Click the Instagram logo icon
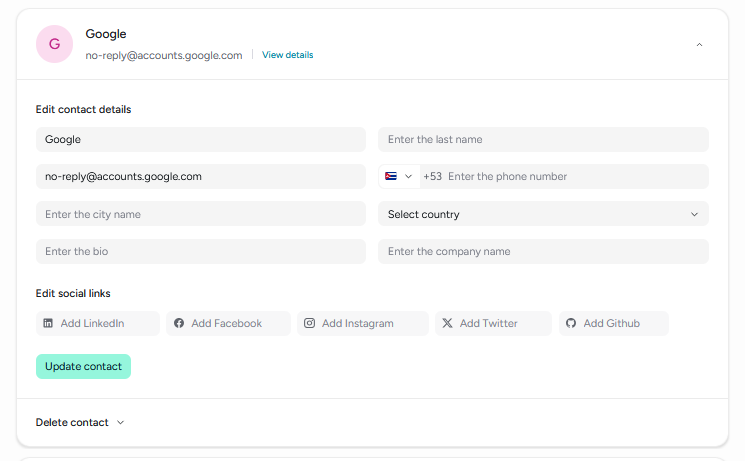The width and height of the screenshot is (747, 461). tap(309, 323)
